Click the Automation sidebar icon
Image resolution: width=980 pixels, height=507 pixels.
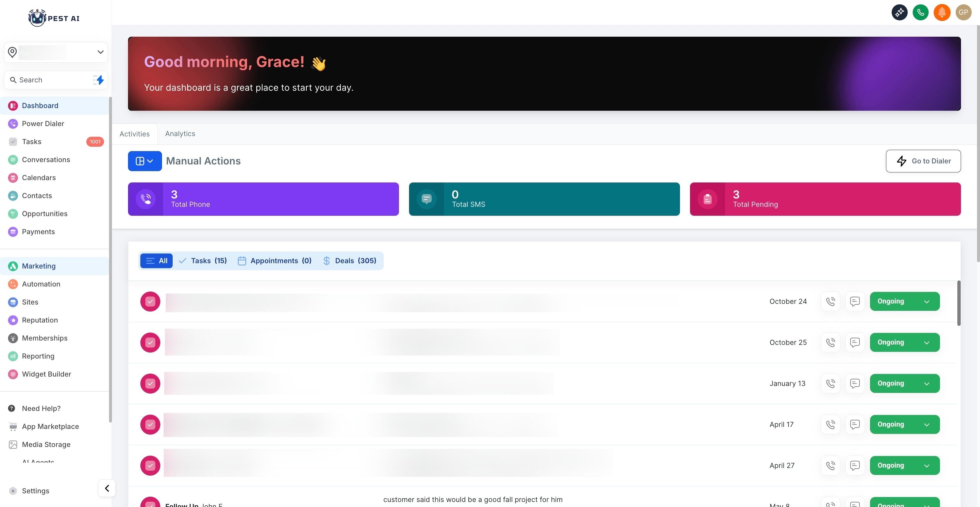13,284
